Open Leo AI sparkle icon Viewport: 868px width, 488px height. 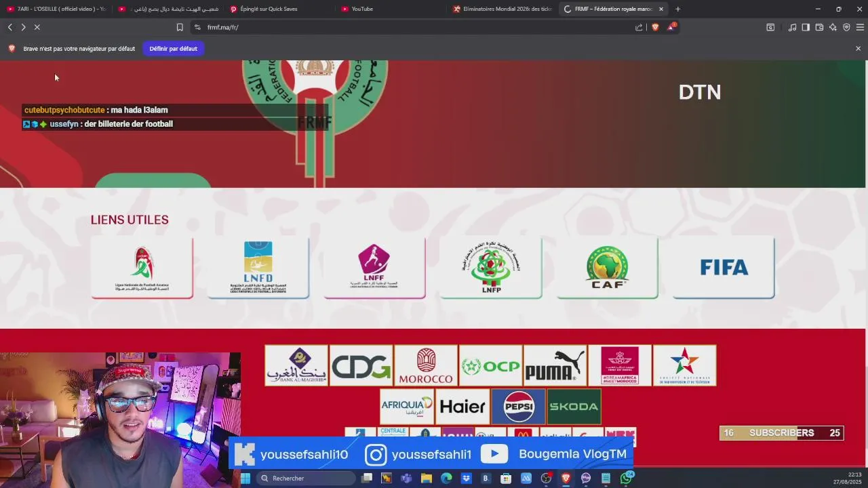(833, 27)
